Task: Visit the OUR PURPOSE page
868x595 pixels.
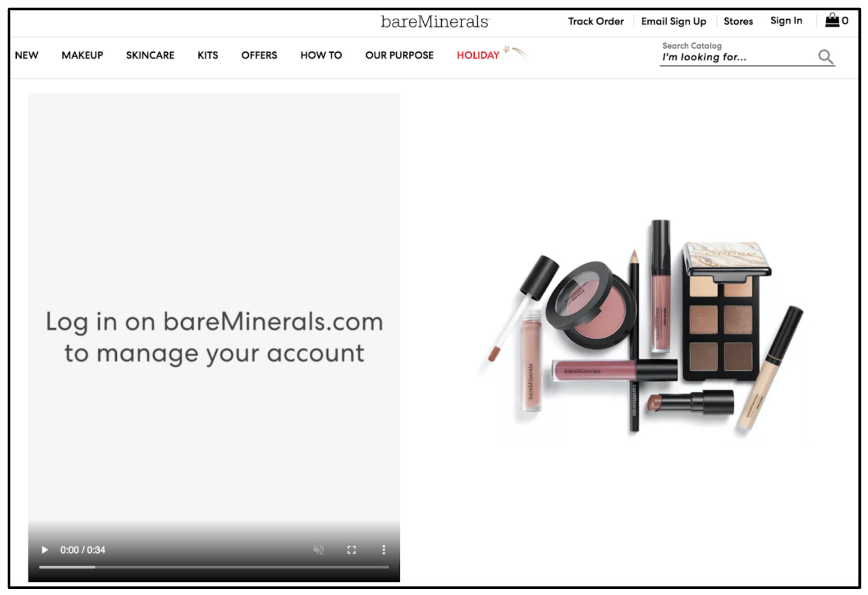Action: (399, 55)
